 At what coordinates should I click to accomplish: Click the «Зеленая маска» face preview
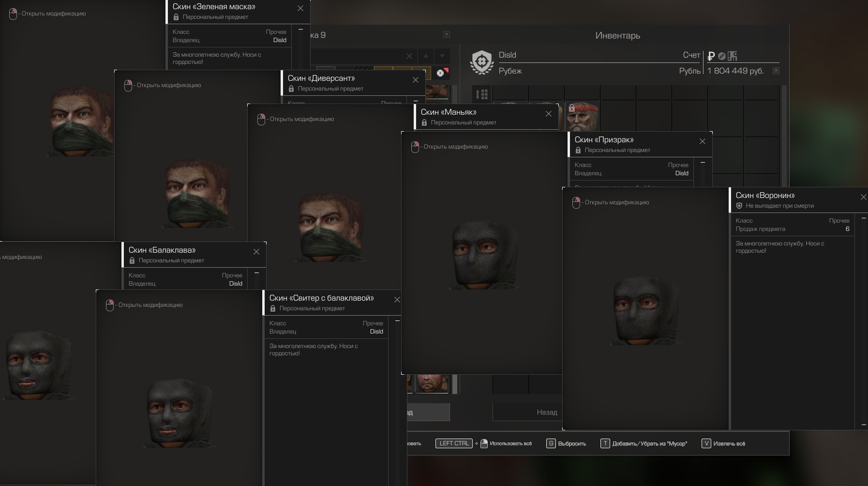tap(80, 121)
